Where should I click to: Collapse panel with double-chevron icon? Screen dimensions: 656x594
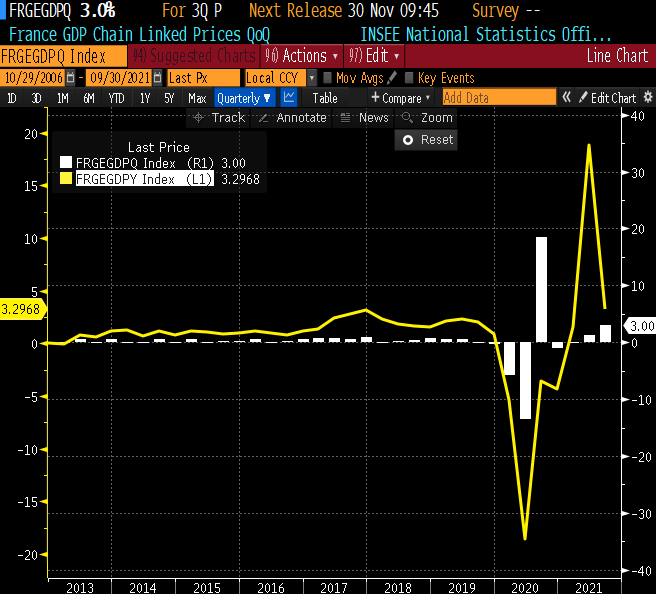[566, 98]
